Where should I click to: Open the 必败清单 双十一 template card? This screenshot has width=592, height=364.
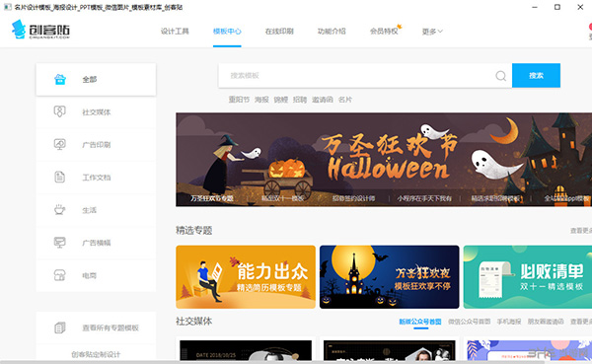[x=528, y=277]
